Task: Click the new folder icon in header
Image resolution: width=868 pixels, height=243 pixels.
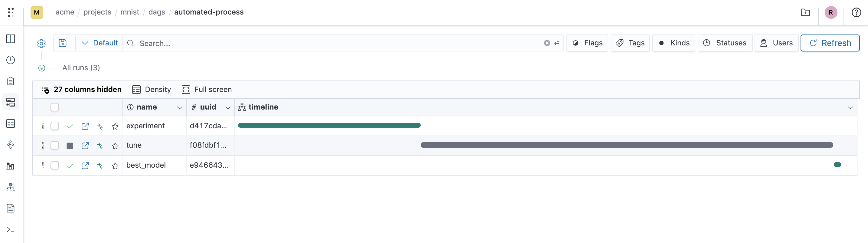Action: [805, 12]
